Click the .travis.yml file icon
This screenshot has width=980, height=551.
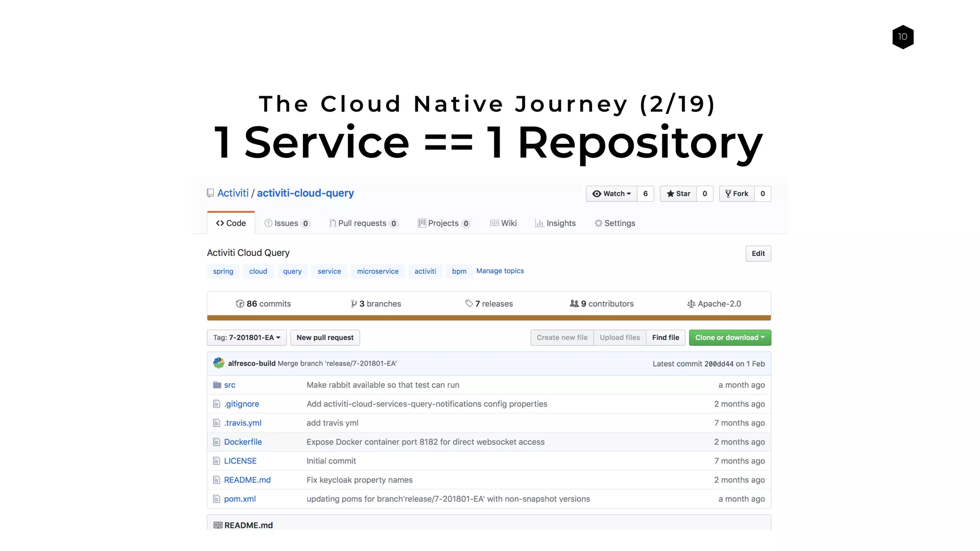coord(216,423)
